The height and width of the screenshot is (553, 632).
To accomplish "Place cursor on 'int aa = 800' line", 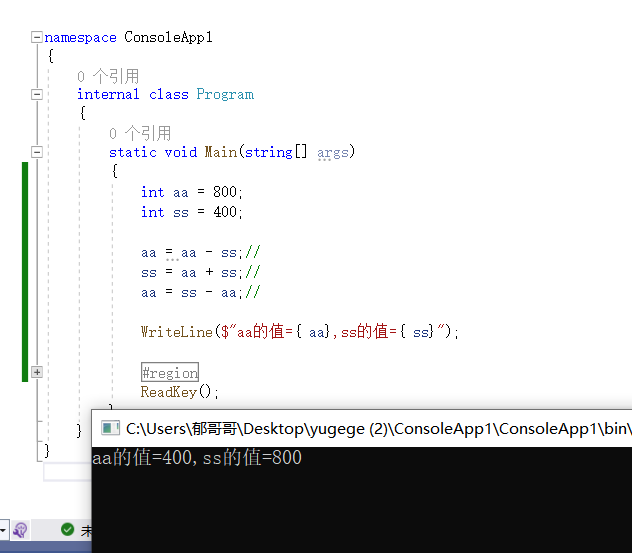I will [x=192, y=192].
